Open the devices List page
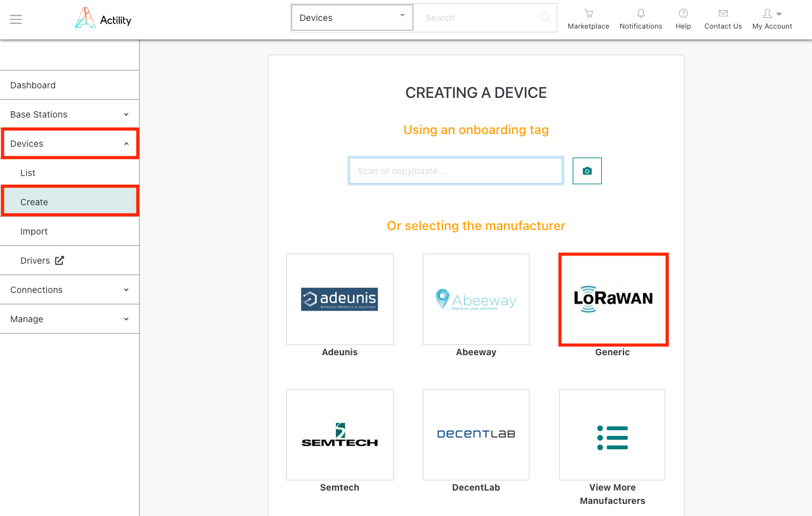The height and width of the screenshot is (516, 812). [70, 173]
